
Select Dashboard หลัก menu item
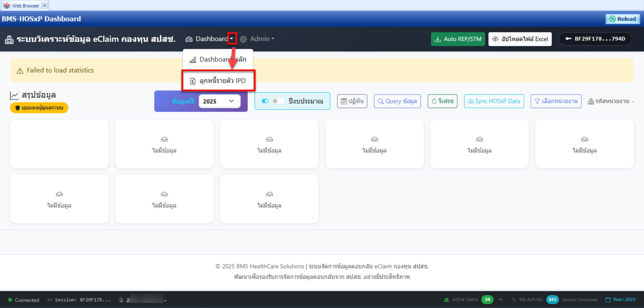[x=218, y=59]
